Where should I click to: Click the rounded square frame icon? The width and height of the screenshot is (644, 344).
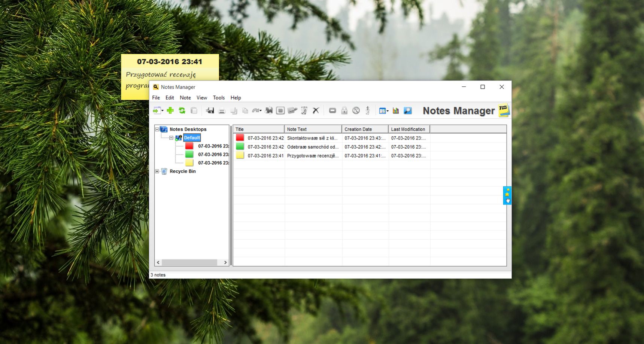[280, 110]
